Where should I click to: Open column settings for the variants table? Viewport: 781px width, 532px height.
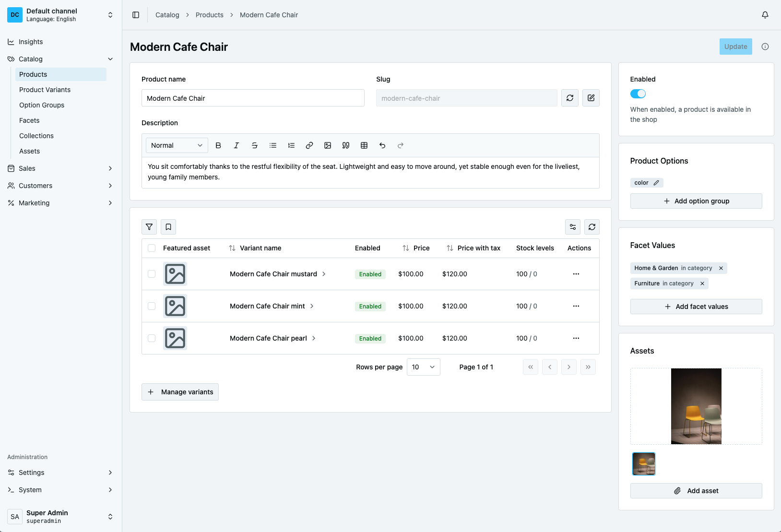click(573, 227)
